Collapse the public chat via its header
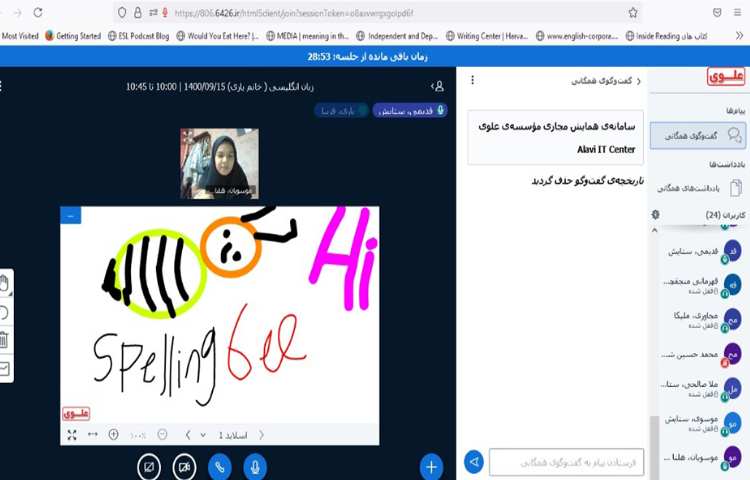 (x=606, y=81)
